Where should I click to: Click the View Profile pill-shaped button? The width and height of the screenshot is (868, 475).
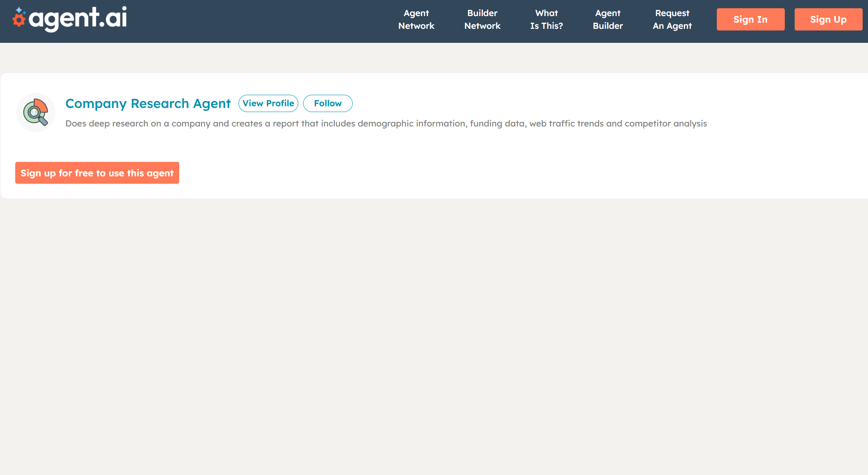pyautogui.click(x=268, y=103)
